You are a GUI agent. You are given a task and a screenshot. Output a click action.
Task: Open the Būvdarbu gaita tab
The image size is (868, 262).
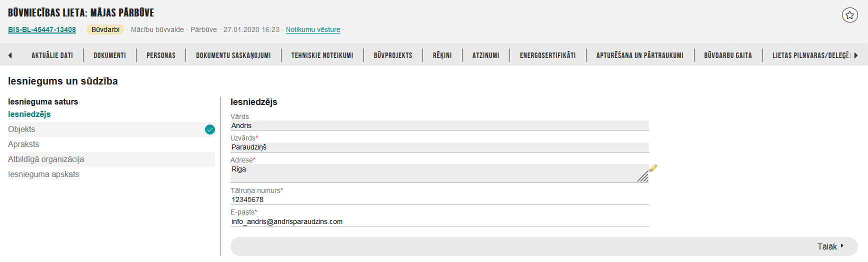[x=727, y=55]
